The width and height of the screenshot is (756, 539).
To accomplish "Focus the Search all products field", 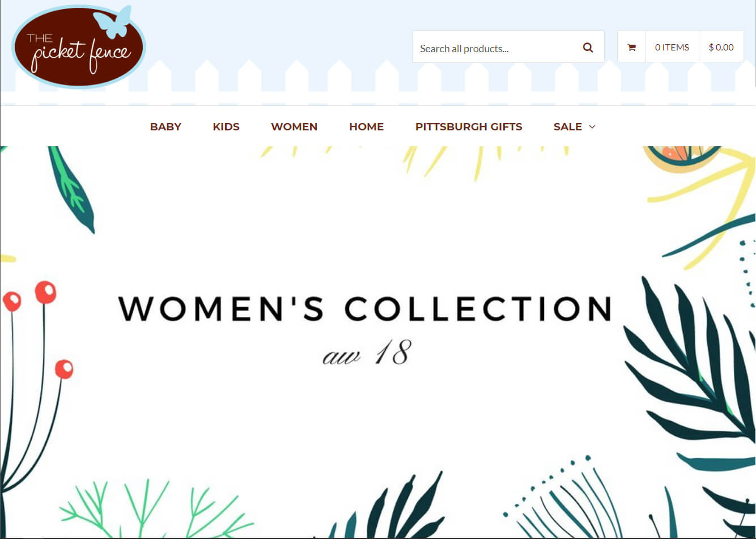I will (493, 47).
